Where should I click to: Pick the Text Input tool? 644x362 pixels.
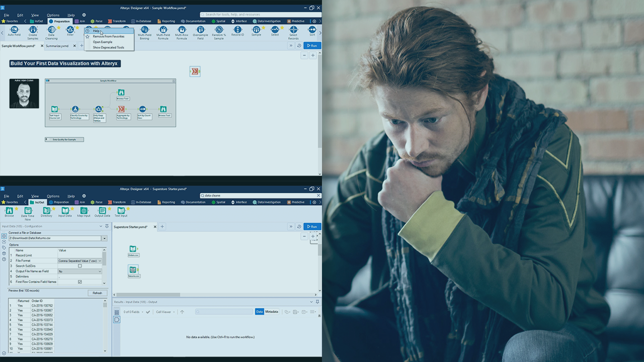[x=121, y=211]
